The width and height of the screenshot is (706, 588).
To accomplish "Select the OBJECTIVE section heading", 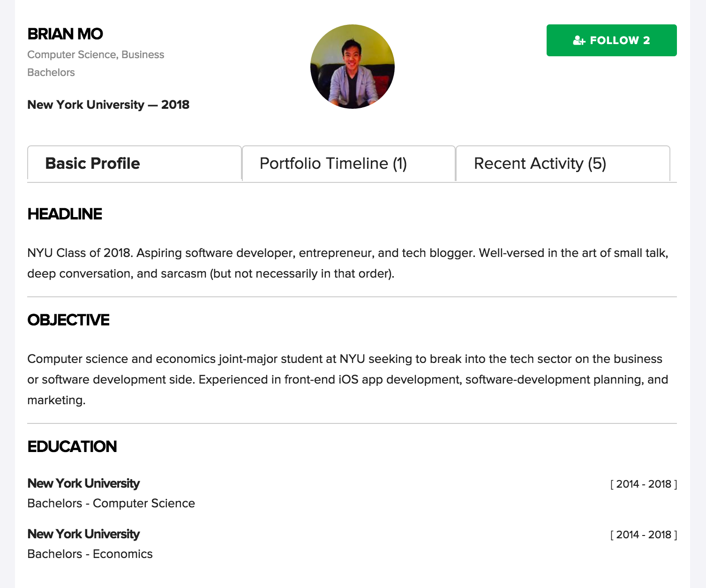I will [68, 320].
